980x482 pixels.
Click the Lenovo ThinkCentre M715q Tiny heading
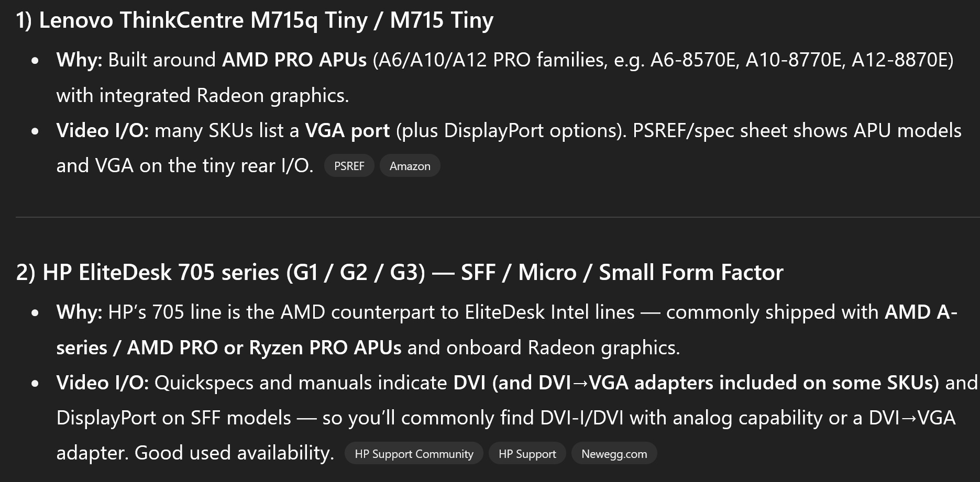click(255, 20)
